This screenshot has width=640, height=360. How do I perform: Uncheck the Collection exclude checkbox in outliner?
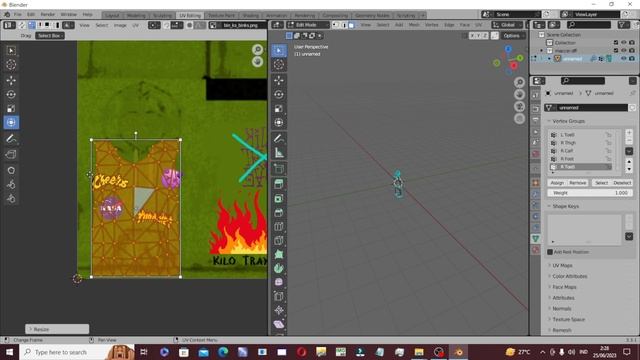pos(616,42)
